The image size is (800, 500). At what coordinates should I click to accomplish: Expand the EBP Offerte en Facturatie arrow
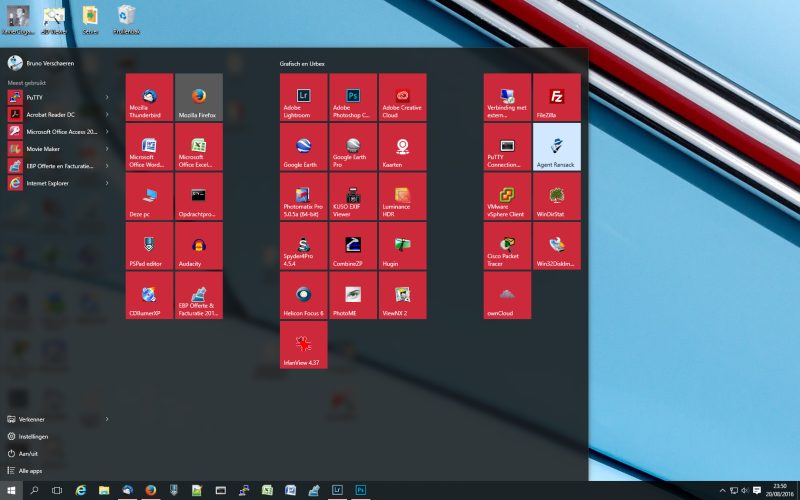(107, 166)
